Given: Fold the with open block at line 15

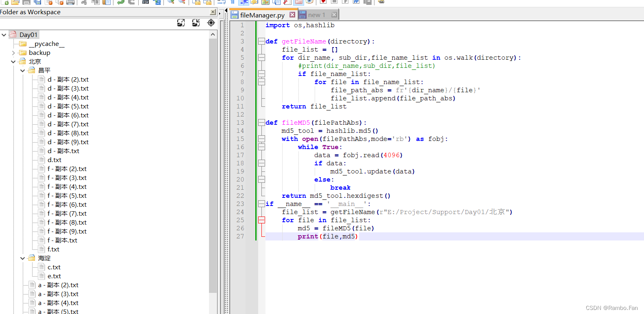Looking at the screenshot, I should 261,139.
